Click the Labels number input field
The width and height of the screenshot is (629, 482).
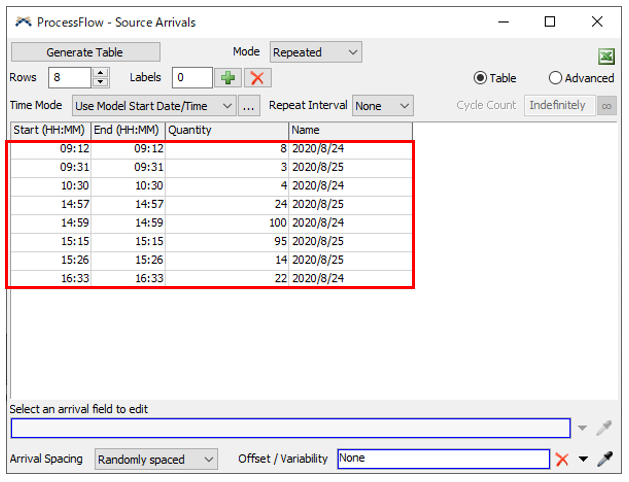coord(192,78)
